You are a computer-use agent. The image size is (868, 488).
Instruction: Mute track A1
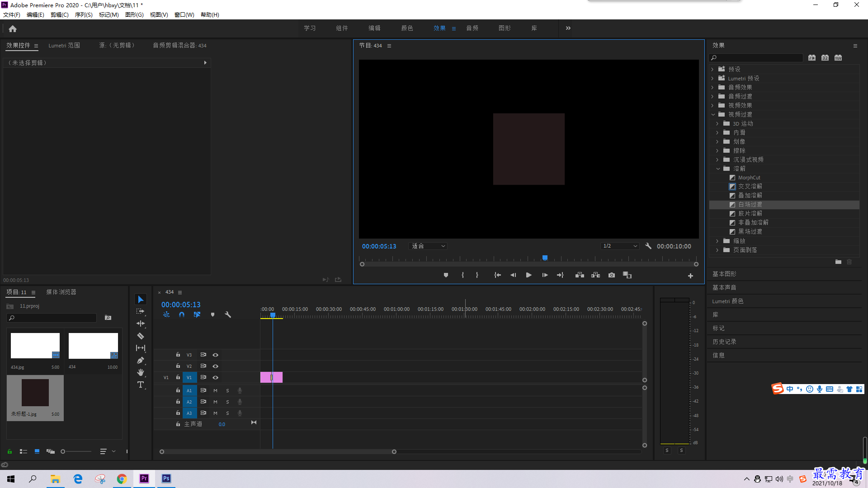click(215, 390)
